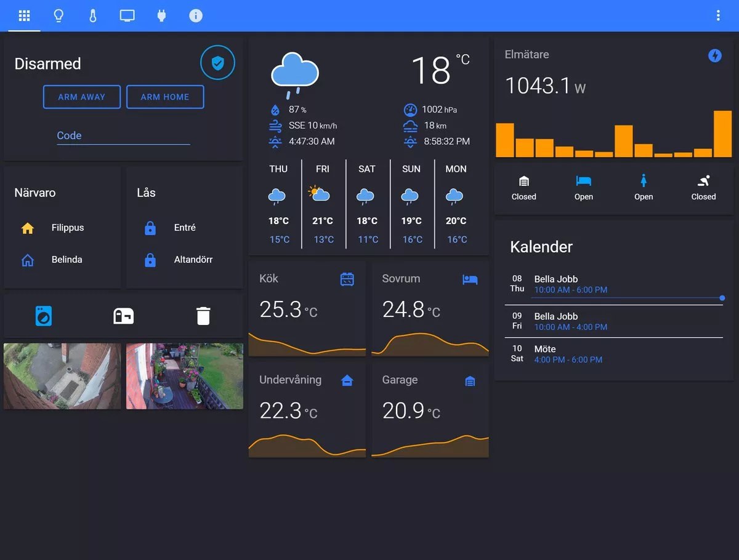Toggle the bed Open sensor
The width and height of the screenshot is (739, 560).
click(584, 188)
